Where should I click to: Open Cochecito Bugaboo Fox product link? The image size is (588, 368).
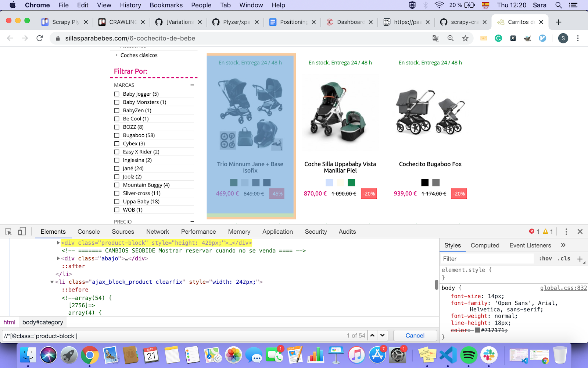pos(430,164)
